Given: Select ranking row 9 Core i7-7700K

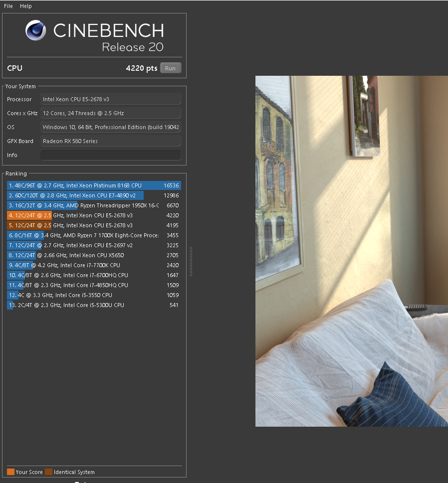Looking at the screenshot, I should (x=94, y=265).
